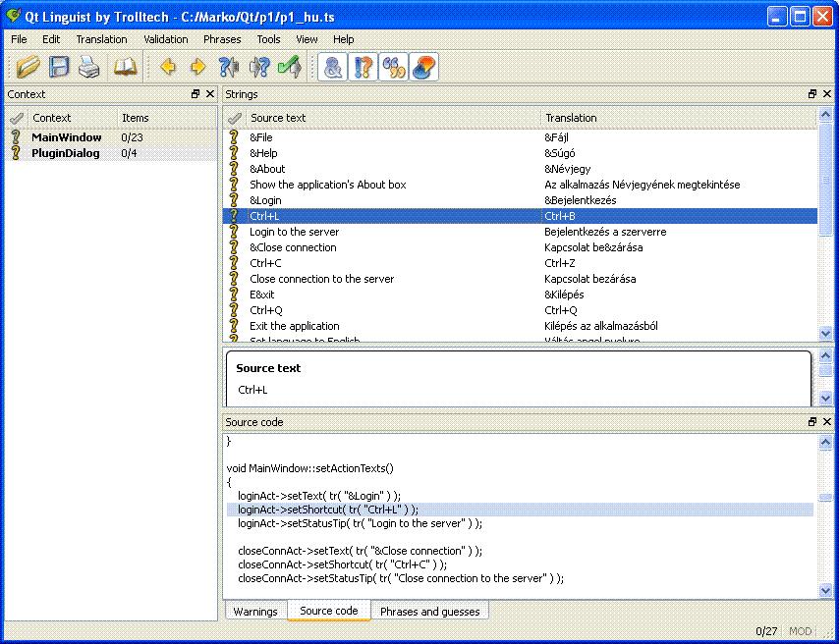Click translation '&Bejelentkezés'
This screenshot has height=644, width=839.
pyautogui.click(x=580, y=200)
